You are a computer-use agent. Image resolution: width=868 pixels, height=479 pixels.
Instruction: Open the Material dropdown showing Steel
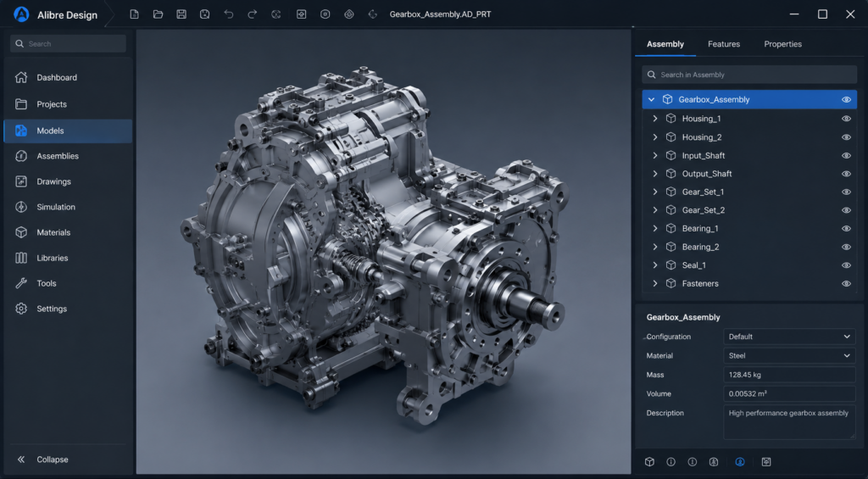[x=789, y=355]
